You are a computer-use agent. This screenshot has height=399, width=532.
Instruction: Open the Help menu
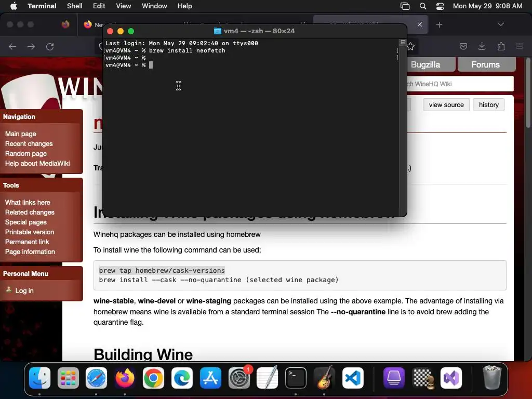pyautogui.click(x=185, y=6)
